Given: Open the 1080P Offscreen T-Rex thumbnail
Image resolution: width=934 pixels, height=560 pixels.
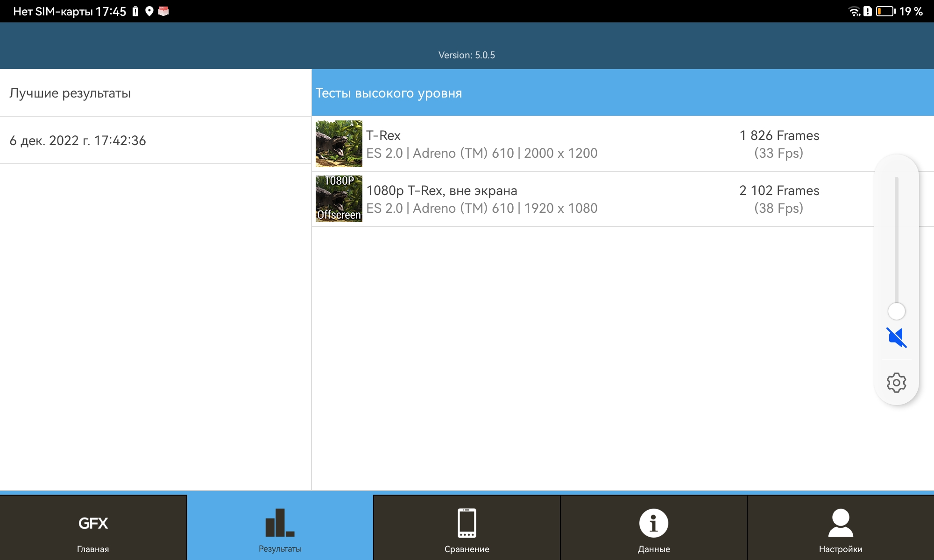Looking at the screenshot, I should pyautogui.click(x=339, y=199).
